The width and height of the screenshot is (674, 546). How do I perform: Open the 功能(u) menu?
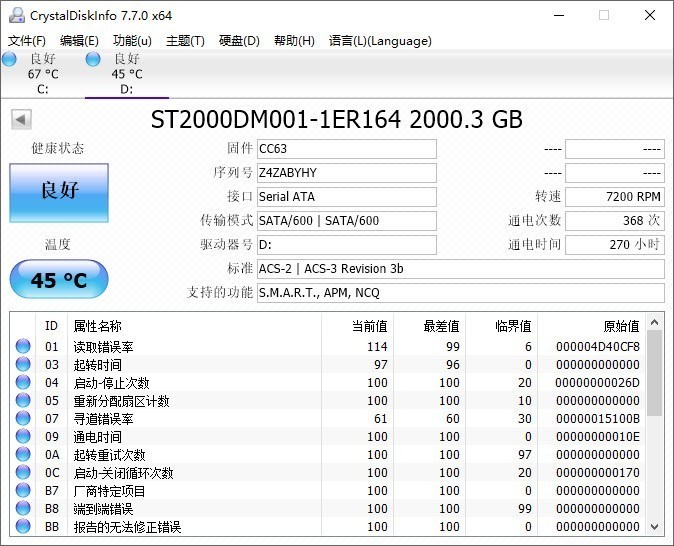point(132,41)
